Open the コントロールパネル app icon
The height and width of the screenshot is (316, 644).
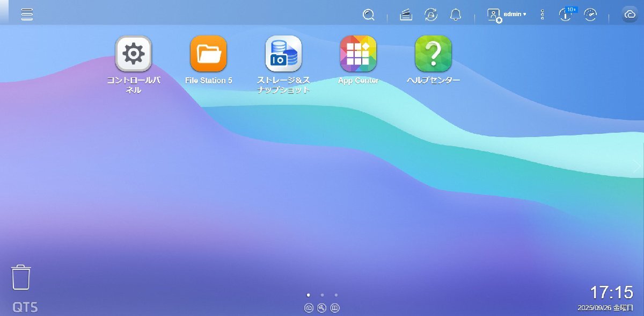click(x=133, y=54)
